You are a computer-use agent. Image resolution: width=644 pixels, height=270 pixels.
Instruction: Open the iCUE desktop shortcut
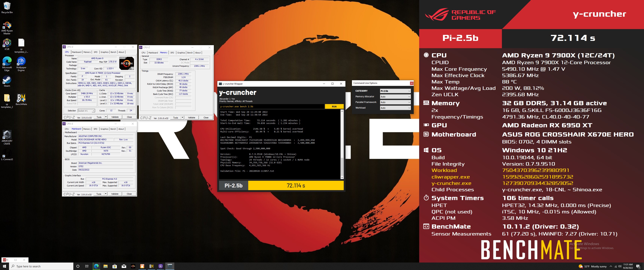pyautogui.click(x=7, y=44)
